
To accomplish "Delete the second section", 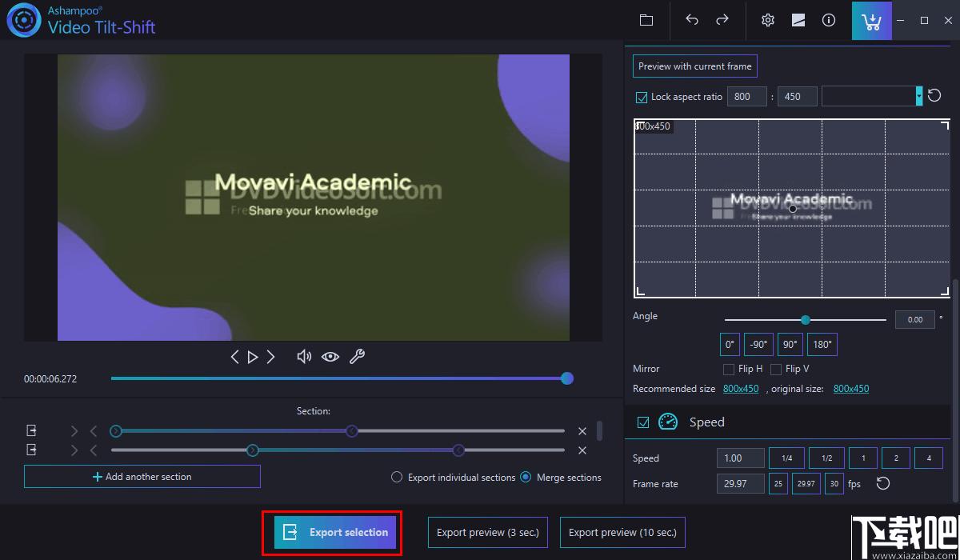I will [582, 450].
